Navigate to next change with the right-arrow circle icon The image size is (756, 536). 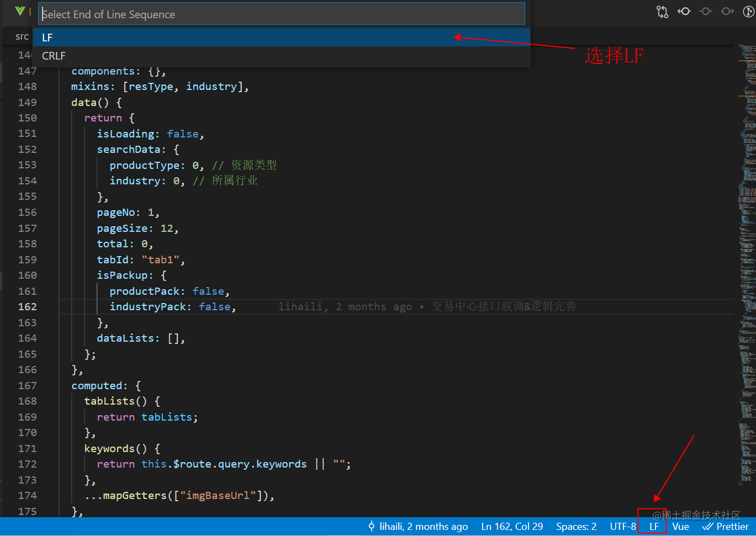tap(727, 11)
